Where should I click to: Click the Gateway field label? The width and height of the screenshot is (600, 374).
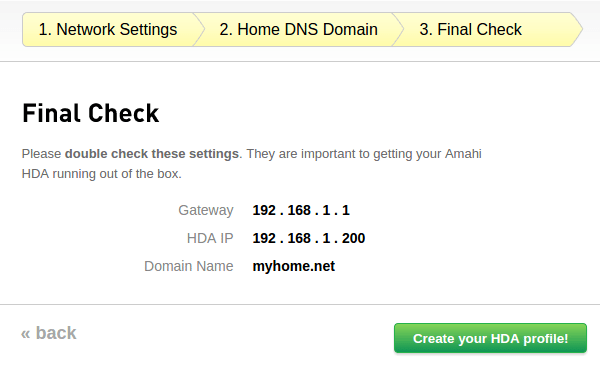[206, 211]
